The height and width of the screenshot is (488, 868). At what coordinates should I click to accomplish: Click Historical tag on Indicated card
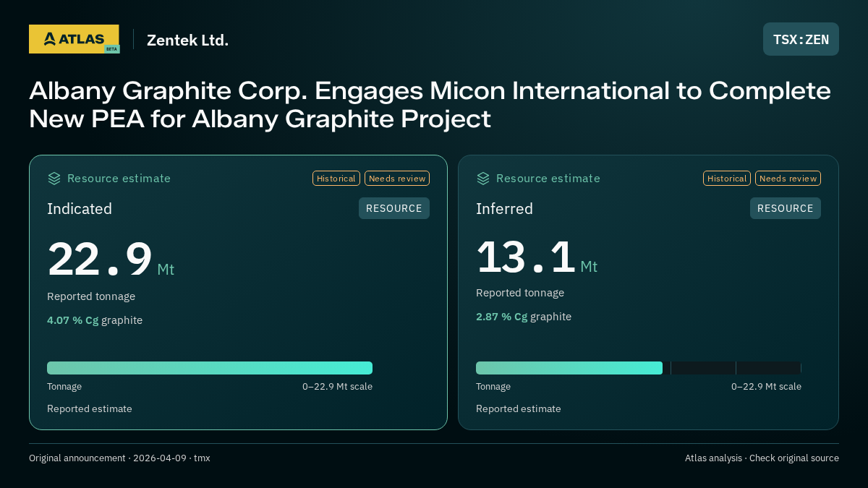(x=336, y=179)
